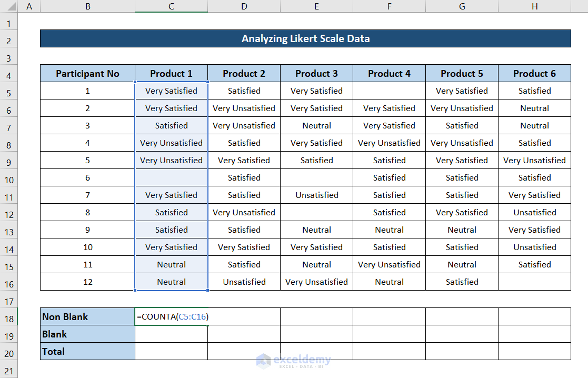Click the empty Product 1 cell for participant 6
This screenshot has height=378, width=588.
(x=171, y=177)
